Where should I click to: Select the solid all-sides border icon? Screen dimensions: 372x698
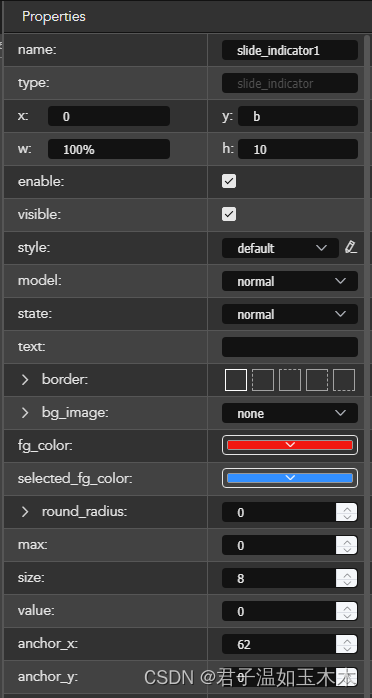click(x=236, y=380)
